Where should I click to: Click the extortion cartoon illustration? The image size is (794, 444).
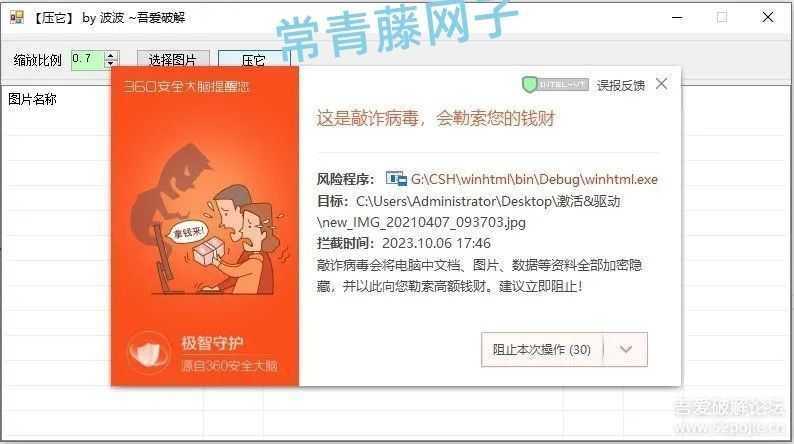click(x=204, y=220)
